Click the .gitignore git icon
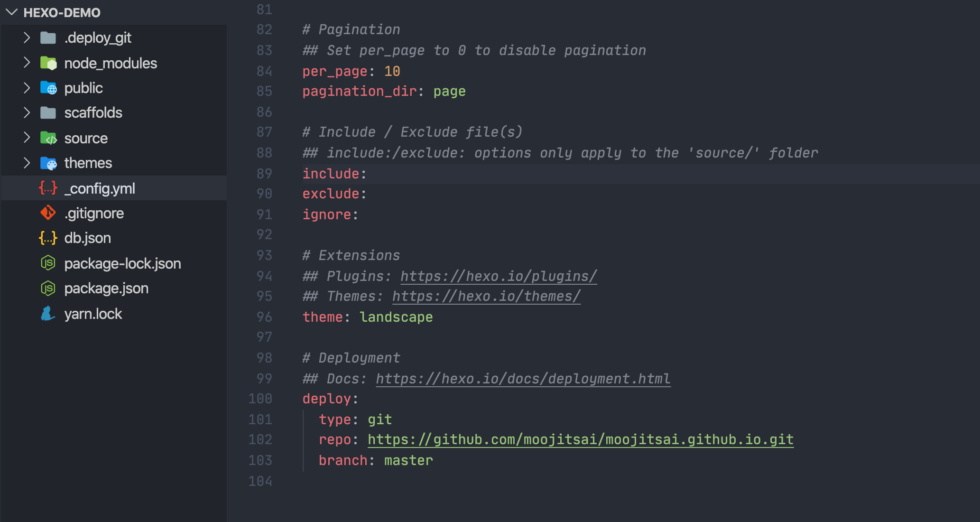Screen dimensions: 980x522 (48, 213)
